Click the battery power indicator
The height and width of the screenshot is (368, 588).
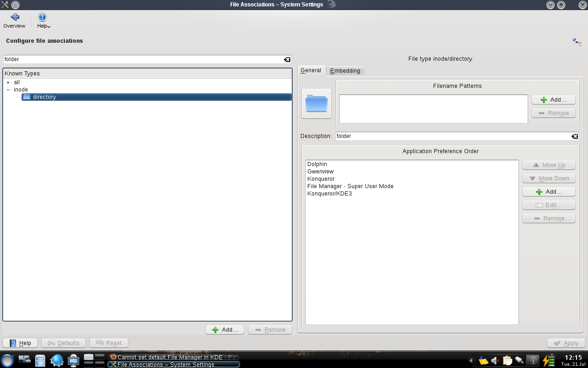[548, 360]
